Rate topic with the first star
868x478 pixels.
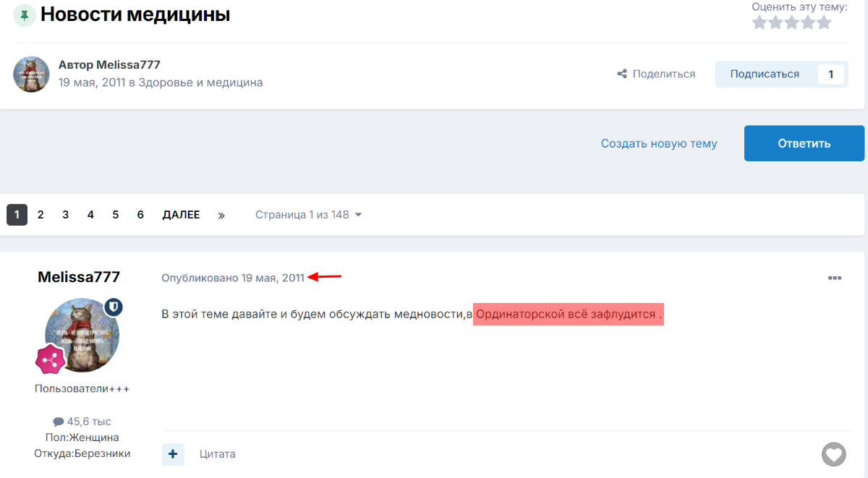tap(759, 23)
